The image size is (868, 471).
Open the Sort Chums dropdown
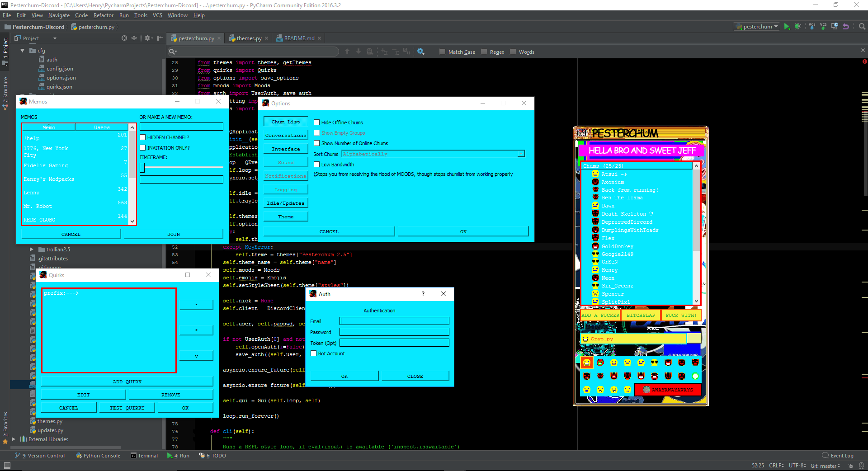[x=433, y=154]
